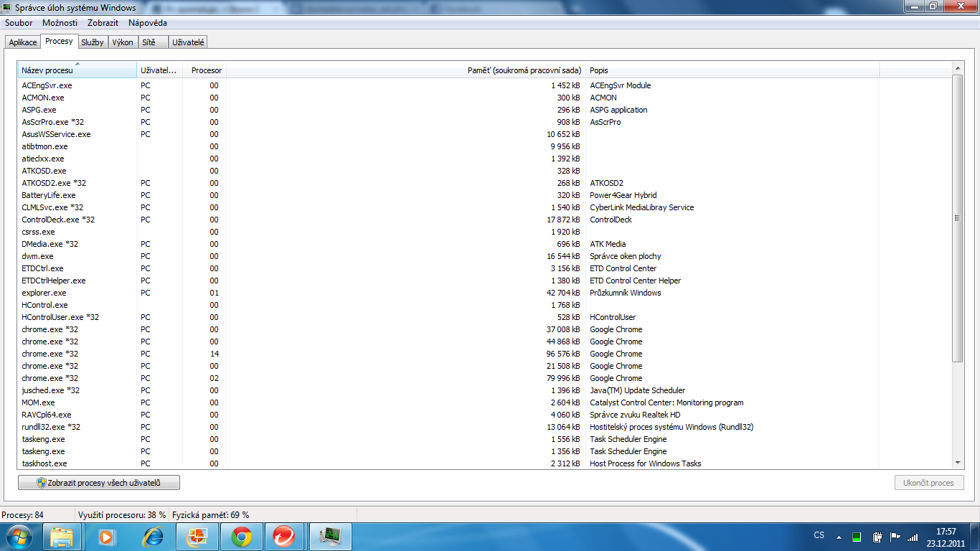Sort by Paměť (soukromá pracovní sada) header
Viewport: 980px width, 551px height.
click(406, 70)
